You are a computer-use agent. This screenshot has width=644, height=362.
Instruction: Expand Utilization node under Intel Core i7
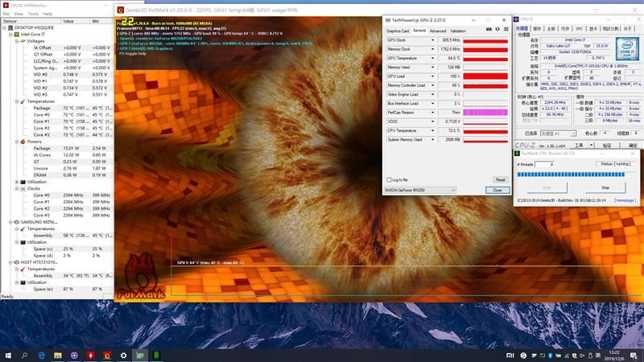tap(17, 182)
